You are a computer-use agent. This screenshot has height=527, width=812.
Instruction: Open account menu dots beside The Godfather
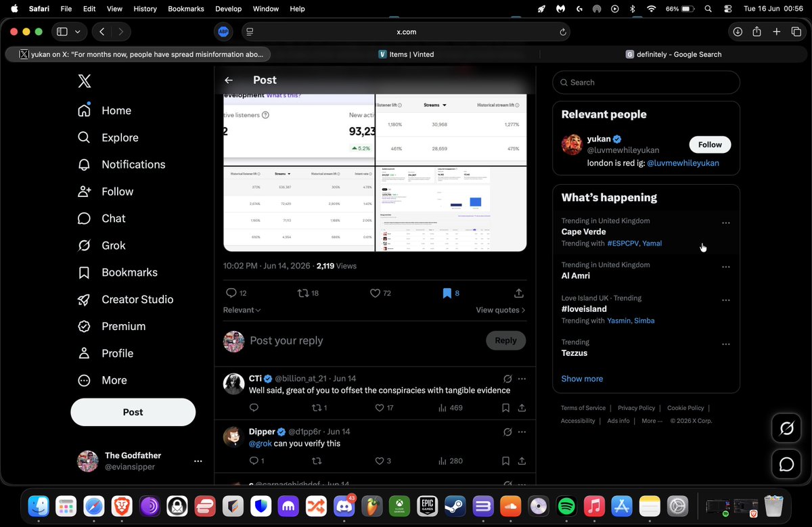(x=198, y=461)
